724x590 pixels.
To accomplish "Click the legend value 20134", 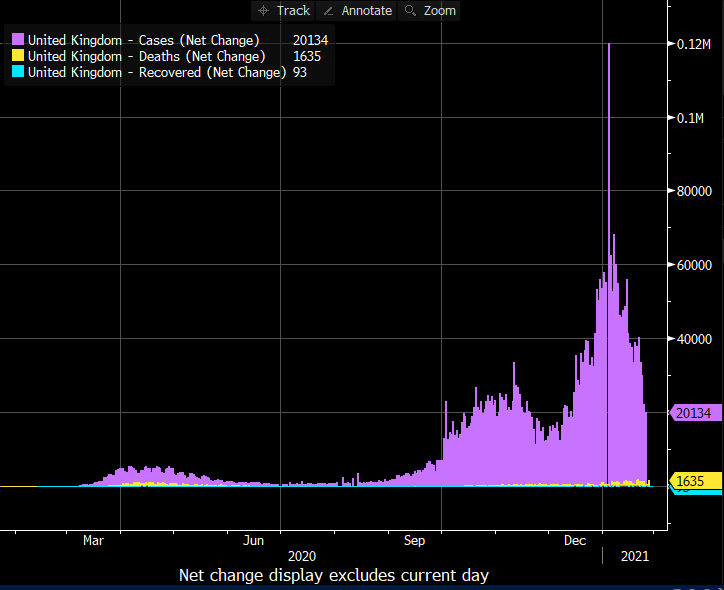I will click(x=310, y=40).
